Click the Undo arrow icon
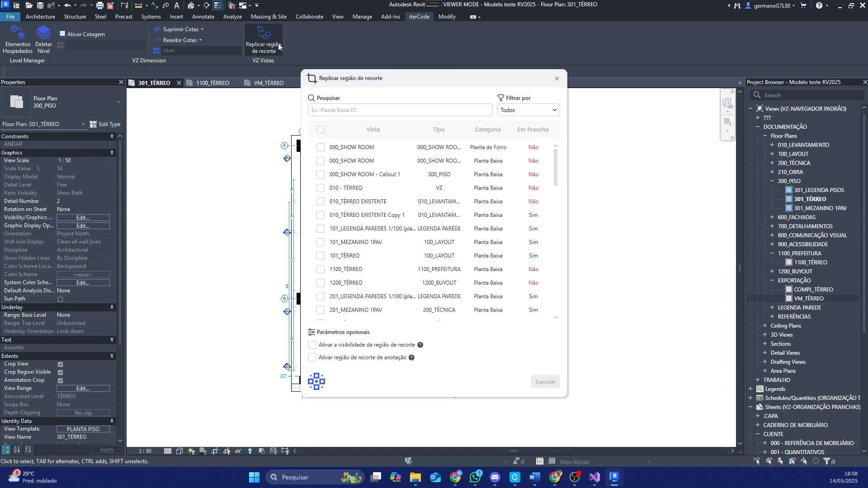 pos(68,5)
